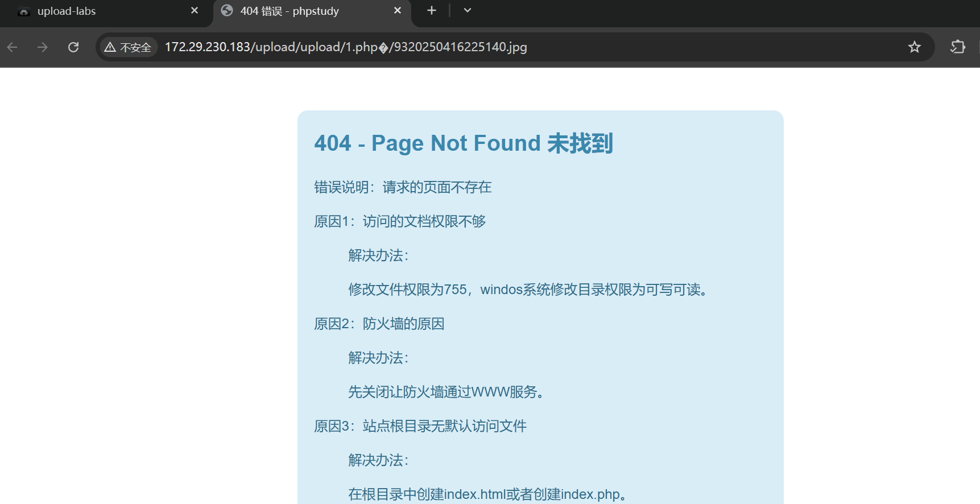
Task: Switch to the upload-labs tab
Action: [102, 11]
